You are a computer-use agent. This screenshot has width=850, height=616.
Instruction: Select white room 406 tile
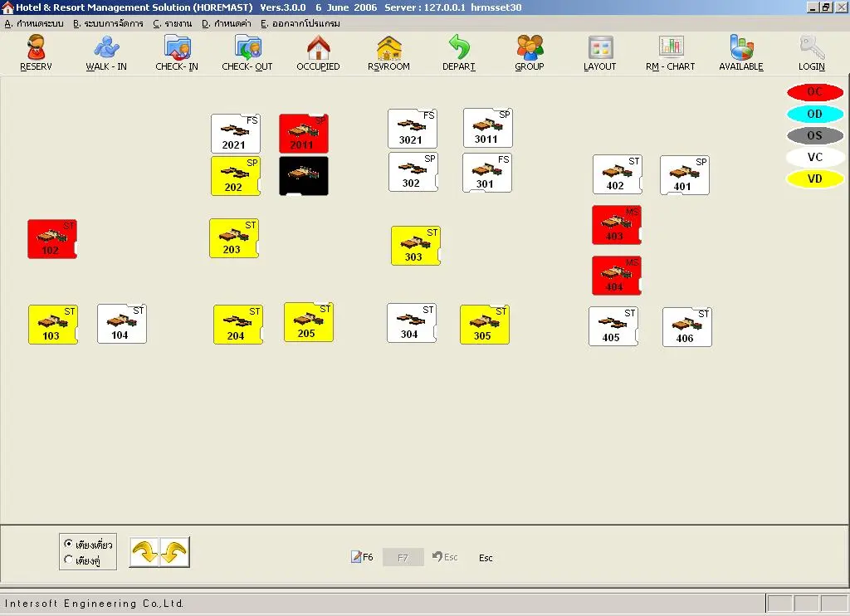click(x=686, y=327)
